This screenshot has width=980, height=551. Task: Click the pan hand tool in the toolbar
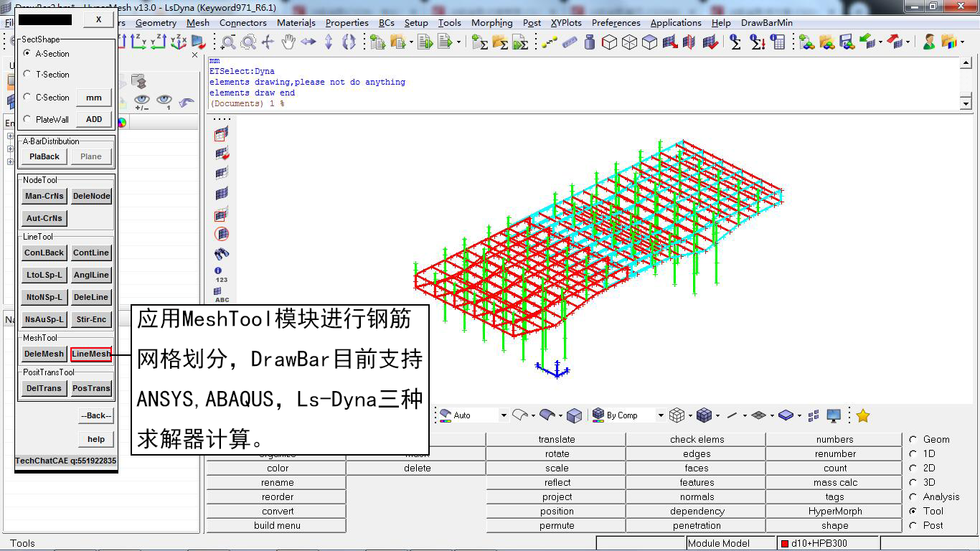pos(288,42)
